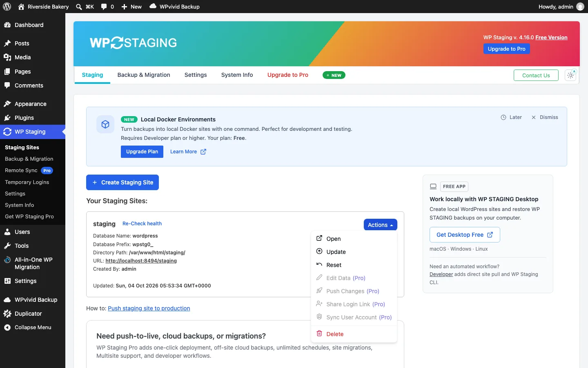Click the WP Staging logo in banner

tap(133, 43)
